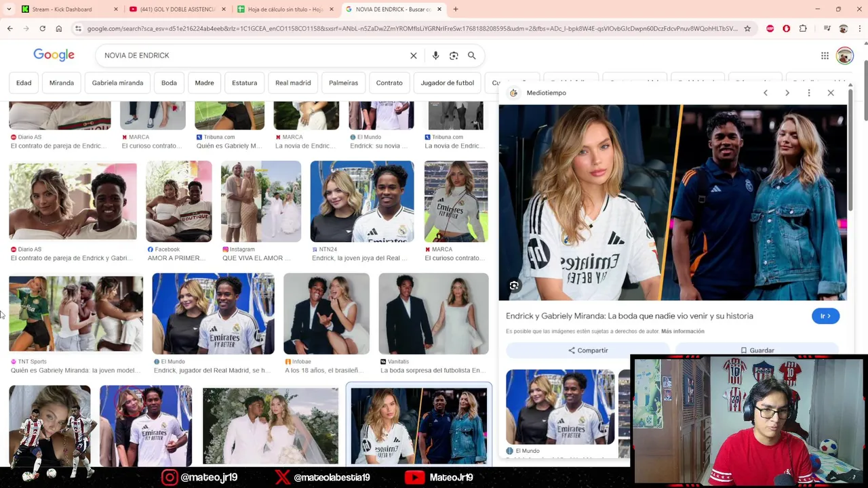Open the media controls icon in toolbar
868x488 pixels.
coord(827,28)
